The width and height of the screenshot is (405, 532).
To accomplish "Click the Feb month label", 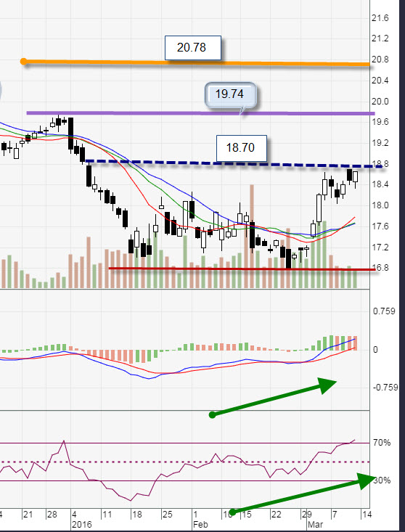I will [x=200, y=525].
